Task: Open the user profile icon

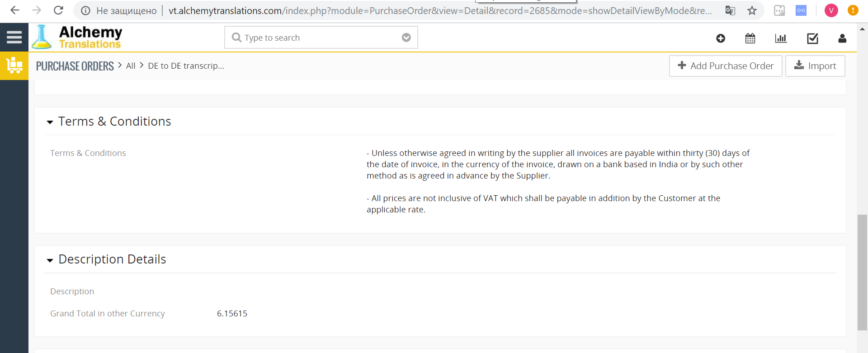Action: pyautogui.click(x=842, y=38)
